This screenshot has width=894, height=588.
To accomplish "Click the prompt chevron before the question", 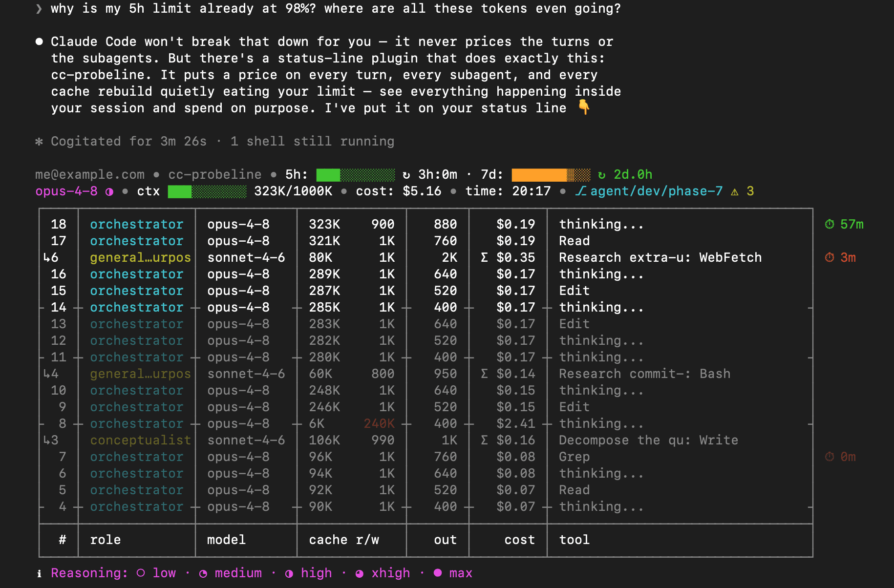I will (39, 9).
